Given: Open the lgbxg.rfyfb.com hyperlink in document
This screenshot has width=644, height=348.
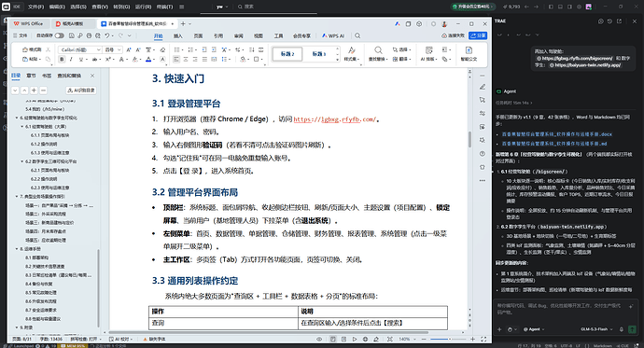Looking at the screenshot, I should click(334, 119).
